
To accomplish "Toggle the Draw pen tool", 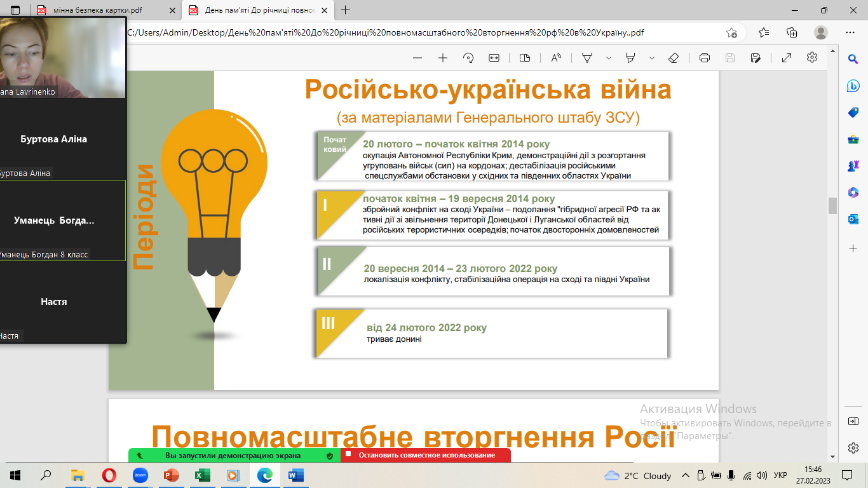I will point(587,58).
